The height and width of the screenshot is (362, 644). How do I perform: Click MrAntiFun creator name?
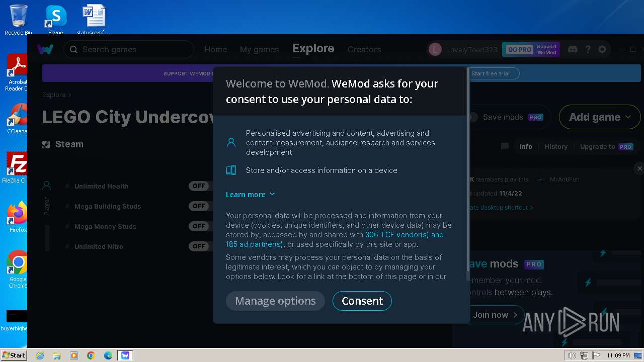[565, 179]
